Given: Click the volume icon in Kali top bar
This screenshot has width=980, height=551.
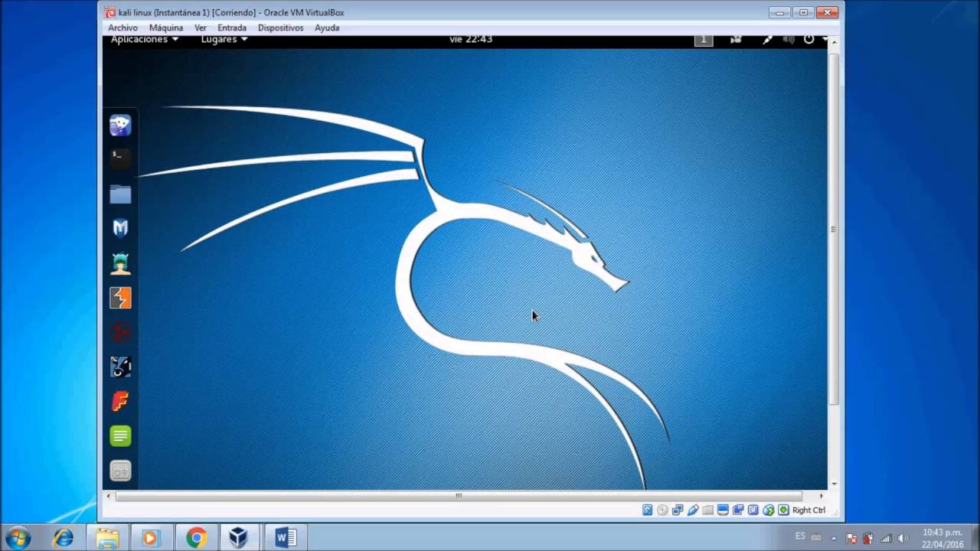Looking at the screenshot, I should point(789,40).
